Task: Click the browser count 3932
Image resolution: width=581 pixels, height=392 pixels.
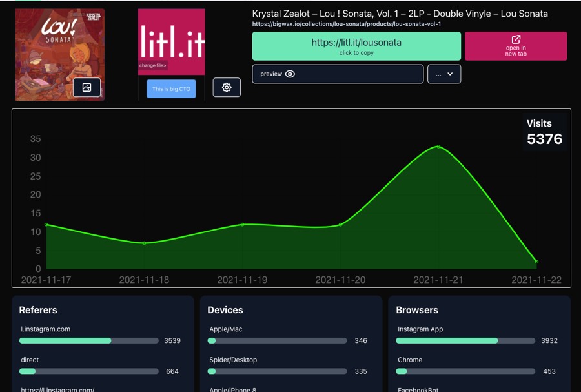Action: [549, 340]
